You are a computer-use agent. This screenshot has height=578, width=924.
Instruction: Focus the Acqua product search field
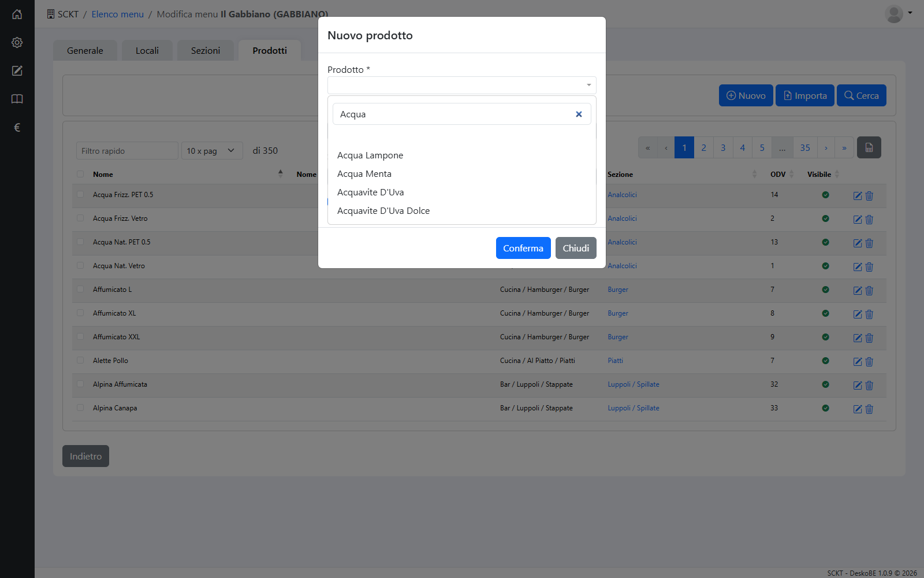tap(462, 114)
